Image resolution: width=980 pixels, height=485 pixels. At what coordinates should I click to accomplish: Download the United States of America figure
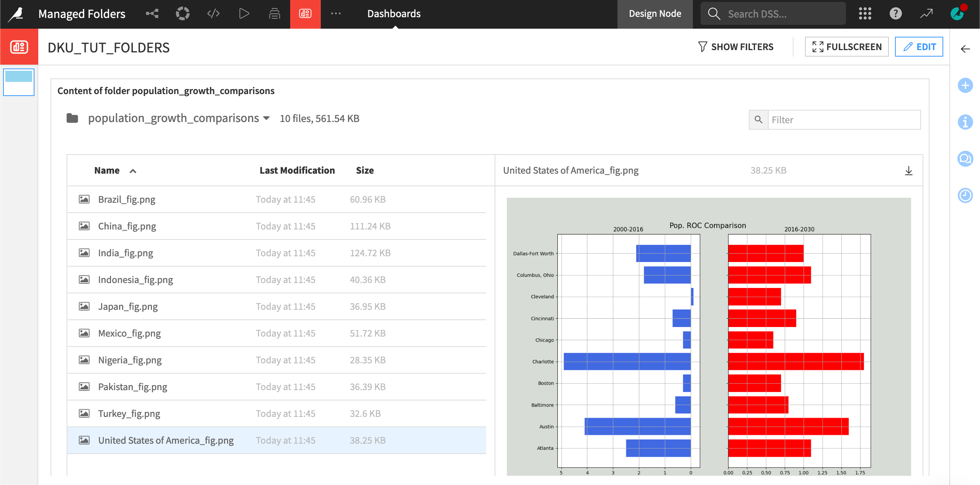(x=908, y=171)
